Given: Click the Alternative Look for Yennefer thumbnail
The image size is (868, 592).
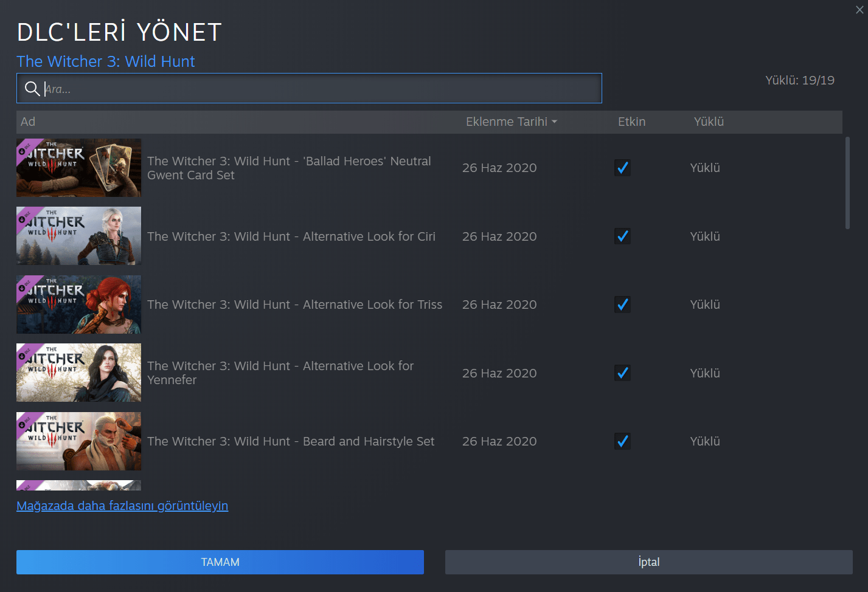Looking at the screenshot, I should point(78,373).
